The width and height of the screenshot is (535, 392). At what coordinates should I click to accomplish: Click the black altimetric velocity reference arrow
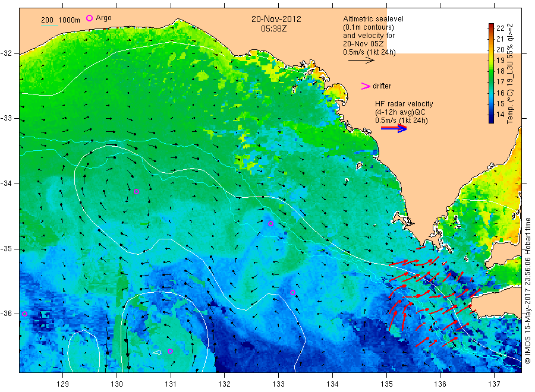click(x=361, y=61)
